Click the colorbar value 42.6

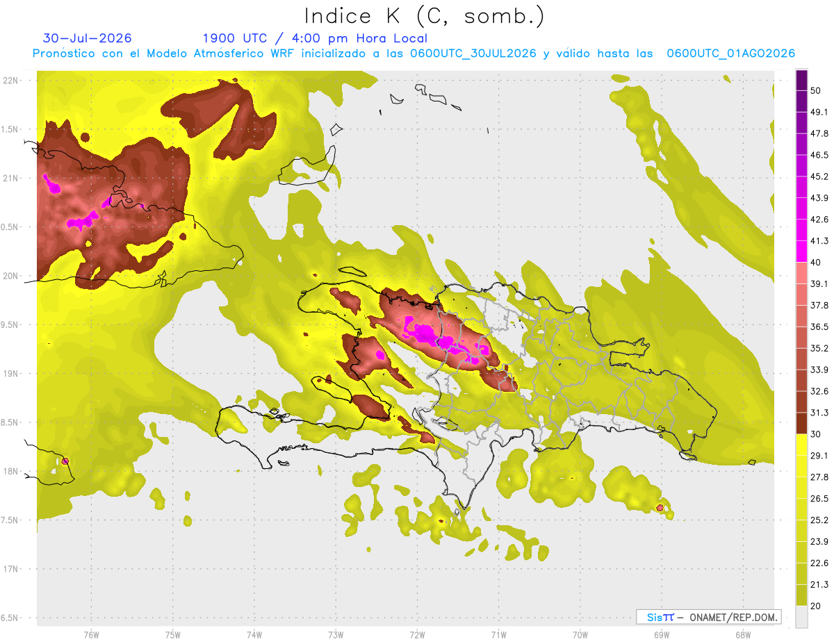[x=819, y=220]
